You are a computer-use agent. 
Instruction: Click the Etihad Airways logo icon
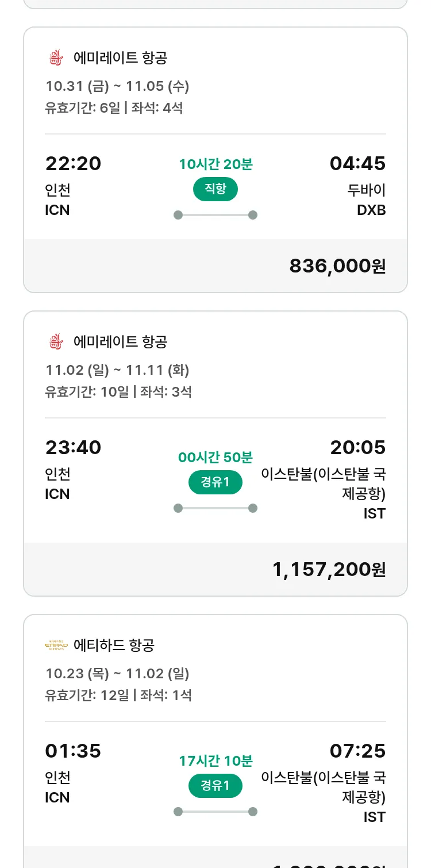pos(56,645)
